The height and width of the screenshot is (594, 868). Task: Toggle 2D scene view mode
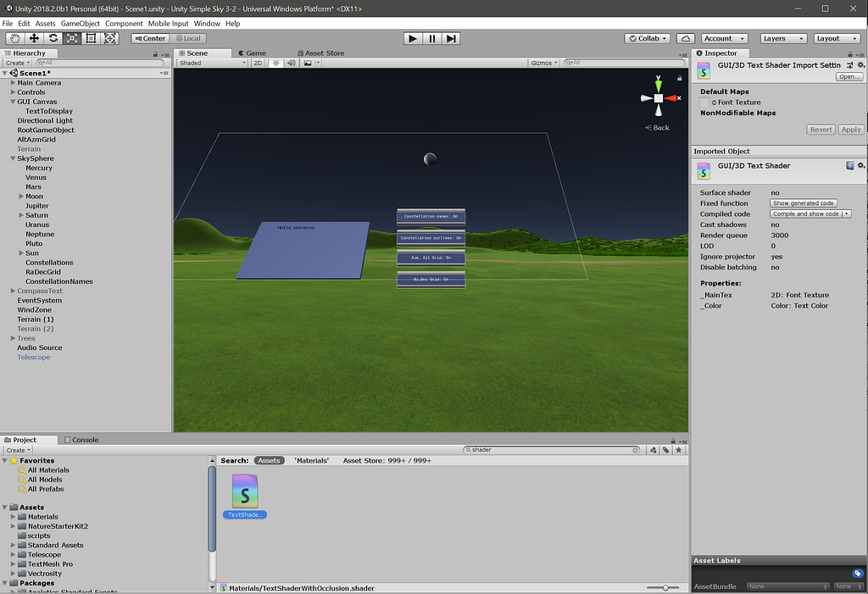coord(258,63)
